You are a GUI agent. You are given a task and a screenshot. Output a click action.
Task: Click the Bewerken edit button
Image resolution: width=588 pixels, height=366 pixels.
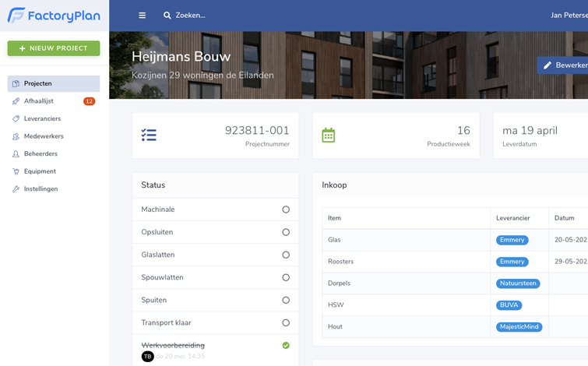click(564, 65)
